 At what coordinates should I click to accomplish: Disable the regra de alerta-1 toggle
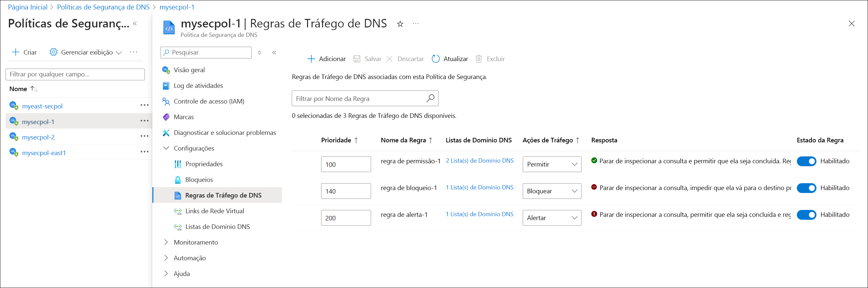coord(806,215)
